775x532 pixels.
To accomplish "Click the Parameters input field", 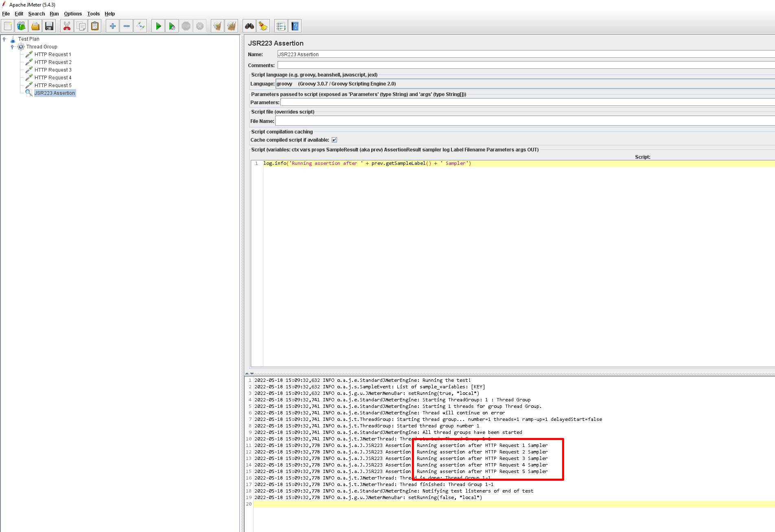I will coord(528,103).
